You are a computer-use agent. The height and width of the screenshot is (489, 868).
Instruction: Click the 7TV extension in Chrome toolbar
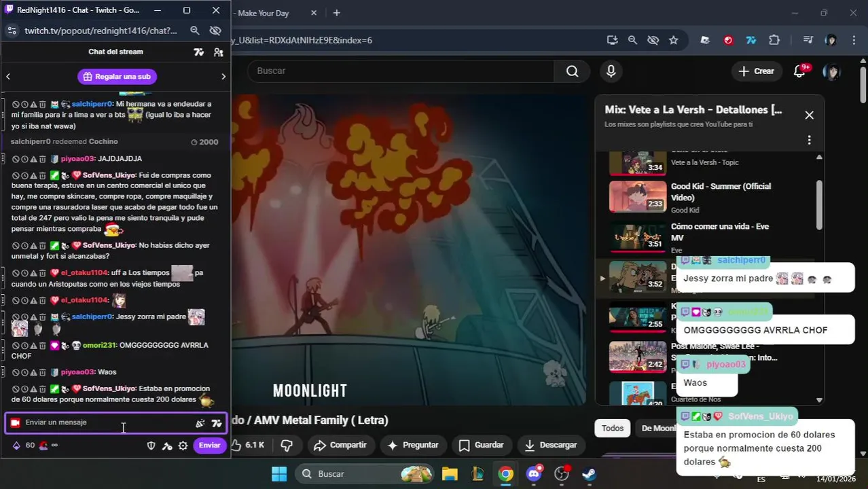click(x=751, y=40)
